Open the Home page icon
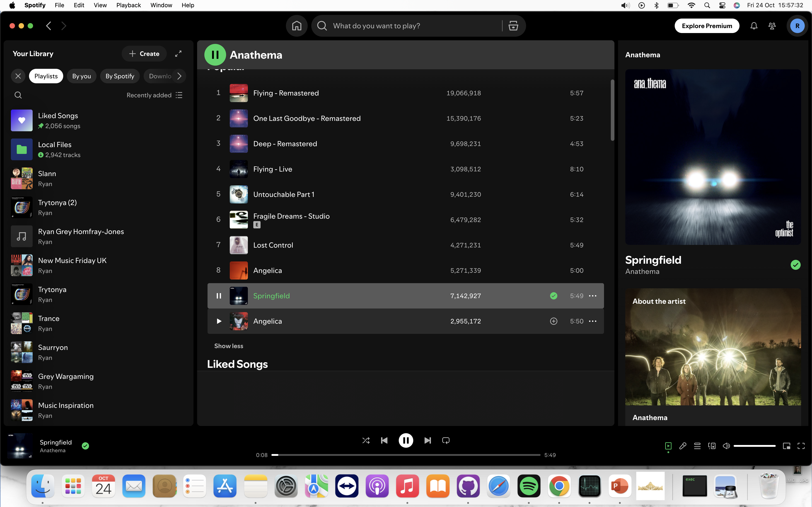 coord(297,26)
